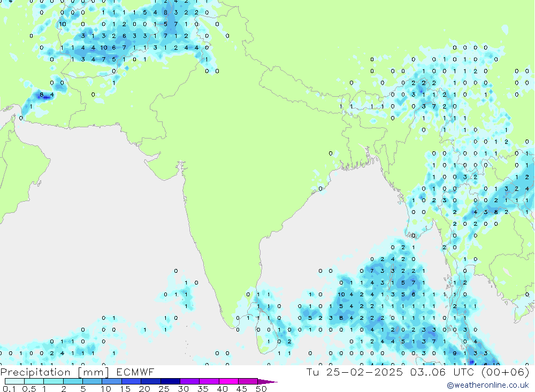Pick the 1–2 mm legend swatch

[x=53, y=381]
